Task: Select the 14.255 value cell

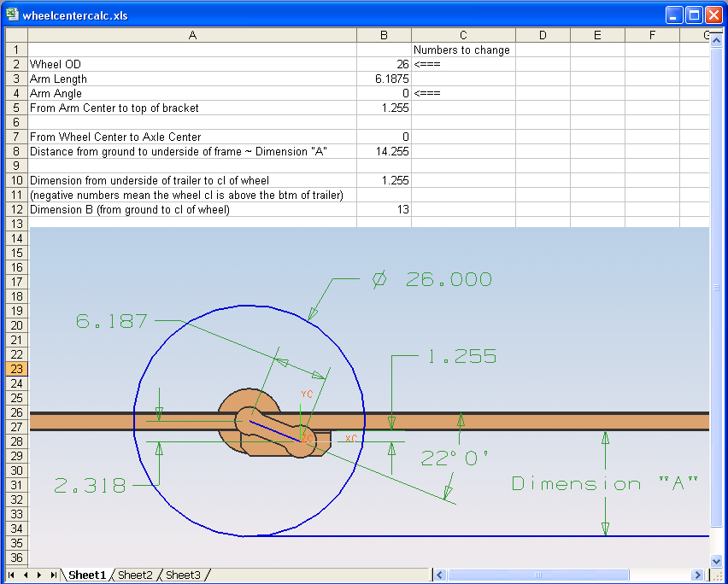Action: [384, 151]
